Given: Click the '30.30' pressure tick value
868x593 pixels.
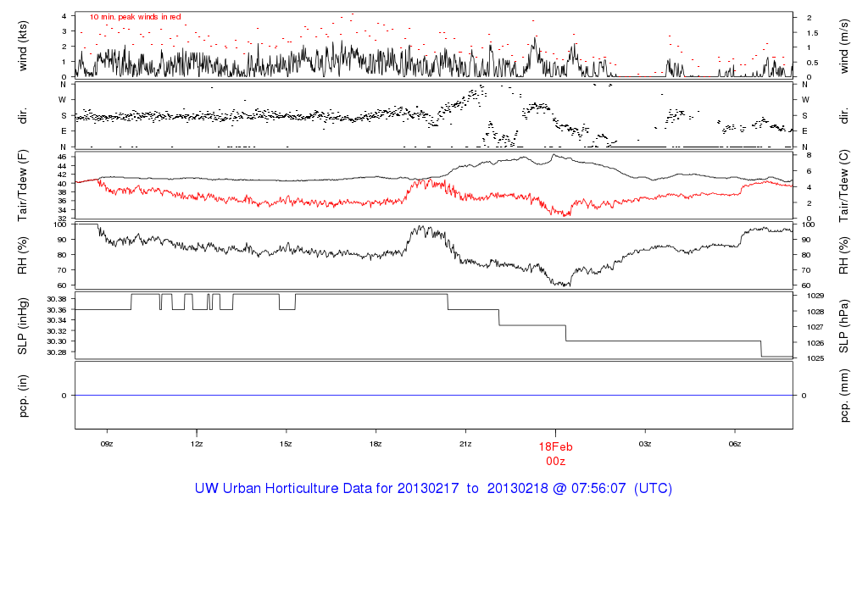Looking at the screenshot, I should [x=57, y=342].
